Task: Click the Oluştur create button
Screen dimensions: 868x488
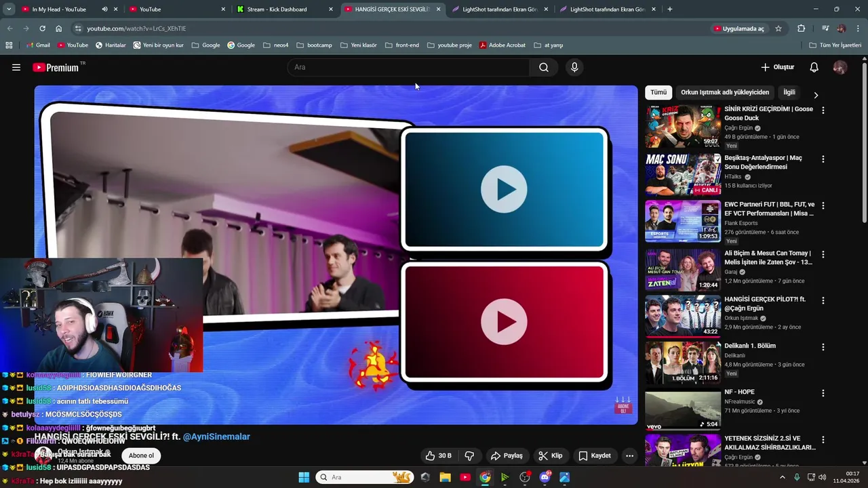Action: 777,67
